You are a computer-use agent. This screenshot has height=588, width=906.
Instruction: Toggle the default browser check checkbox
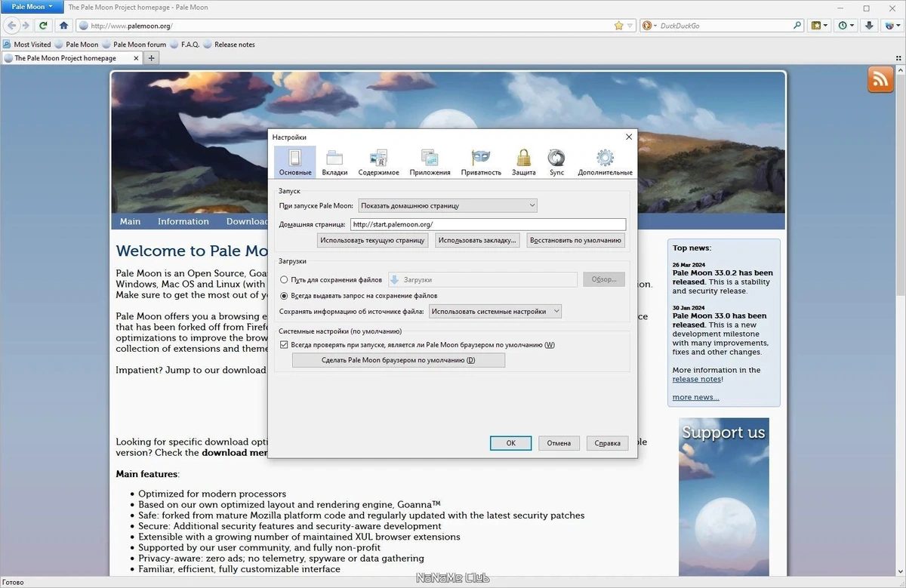point(284,345)
